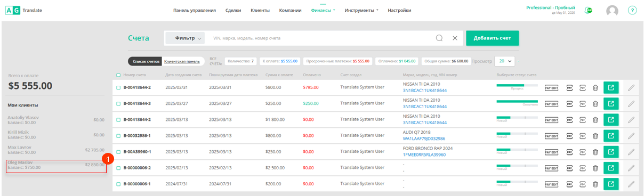Toggle the select-all checkbox in table header
This screenshot has width=644, height=196.
point(118,75)
